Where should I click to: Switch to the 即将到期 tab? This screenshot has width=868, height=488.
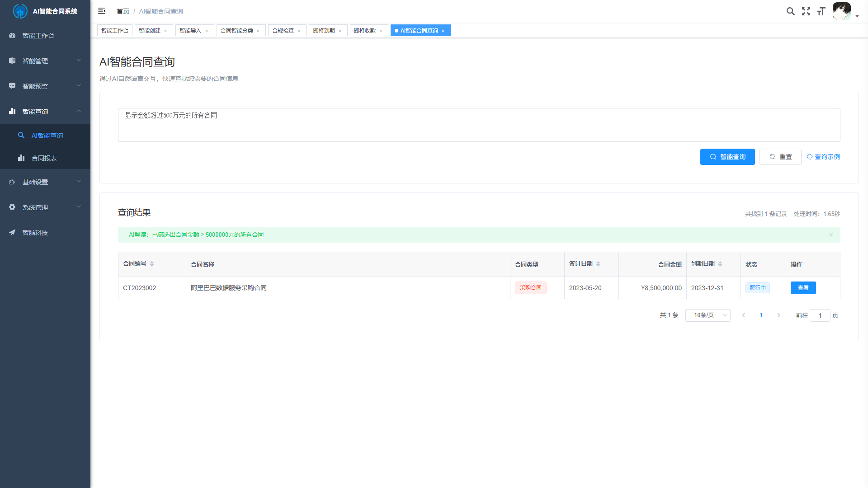pyautogui.click(x=324, y=31)
